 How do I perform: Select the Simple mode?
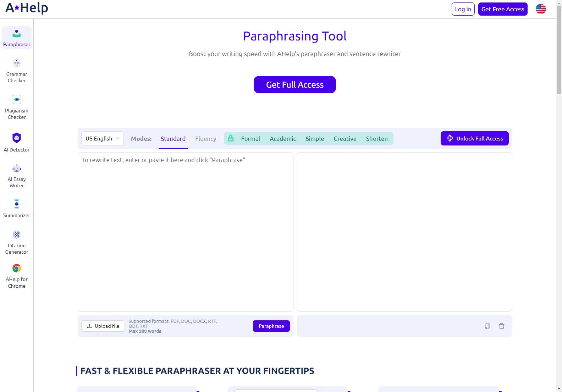(315, 139)
